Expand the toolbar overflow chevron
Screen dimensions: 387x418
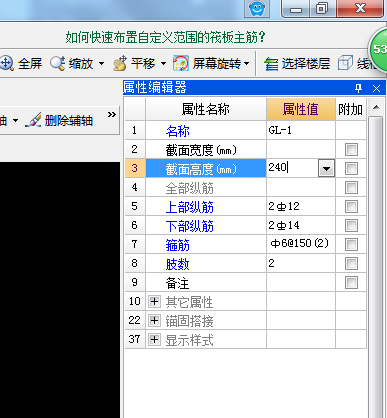pos(112,115)
